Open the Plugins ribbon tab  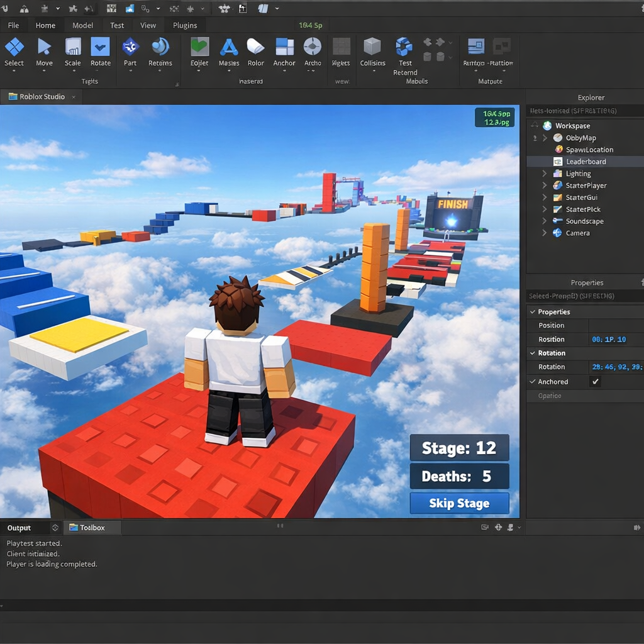pos(185,25)
